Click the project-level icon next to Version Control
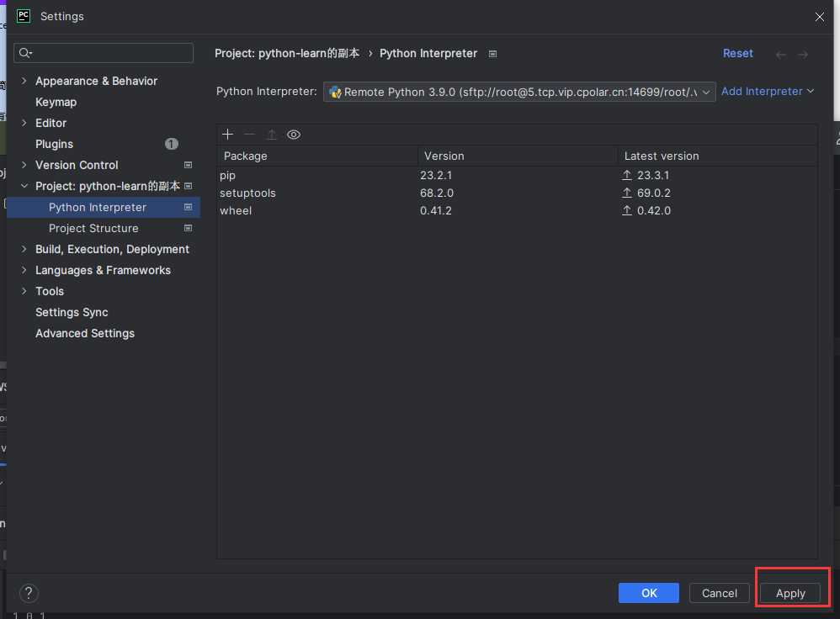This screenshot has height=619, width=840. pyautogui.click(x=188, y=165)
